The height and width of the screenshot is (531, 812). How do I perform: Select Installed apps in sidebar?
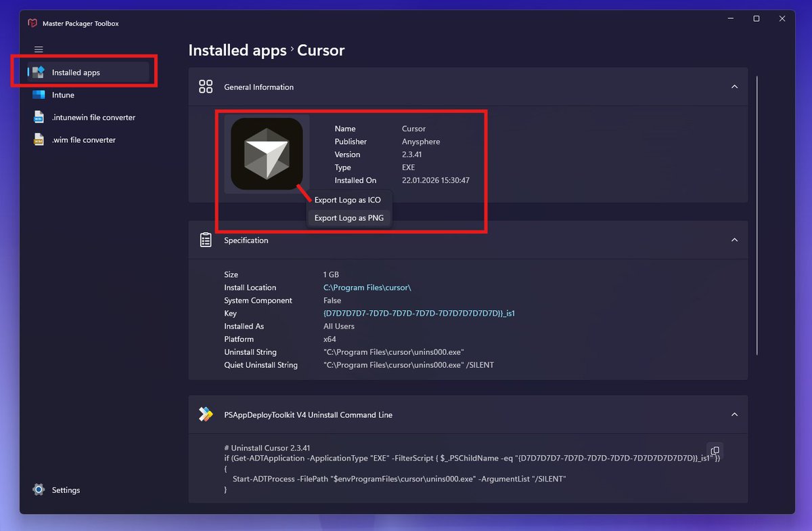[88, 72]
